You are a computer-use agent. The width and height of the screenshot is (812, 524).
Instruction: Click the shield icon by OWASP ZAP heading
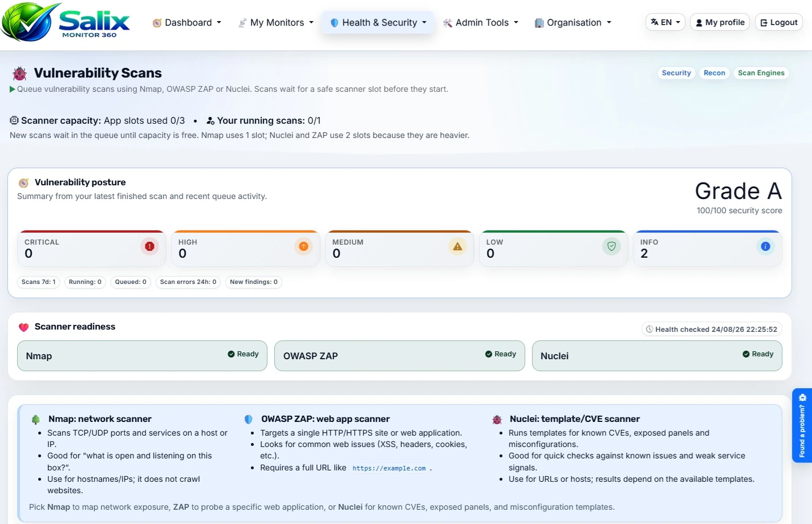pyautogui.click(x=249, y=419)
